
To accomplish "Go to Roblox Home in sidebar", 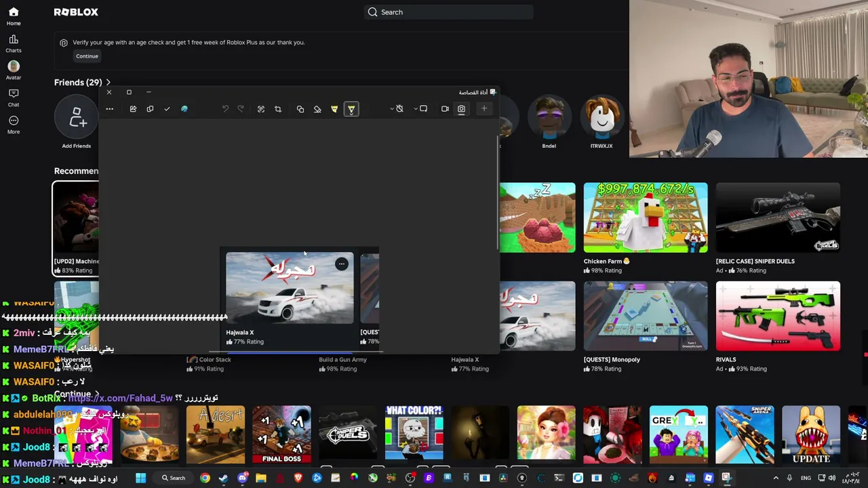I will (14, 16).
